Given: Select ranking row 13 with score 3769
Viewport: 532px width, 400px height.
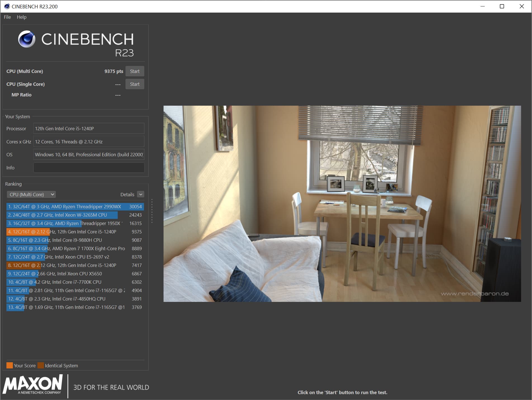Looking at the screenshot, I should [75, 307].
